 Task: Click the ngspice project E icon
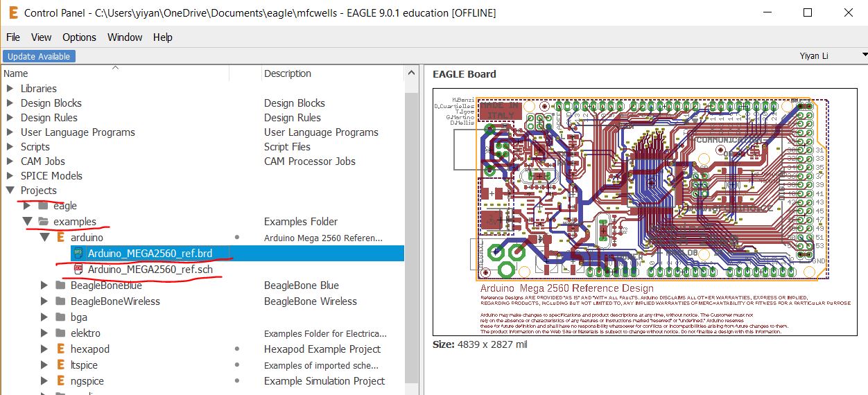point(61,381)
